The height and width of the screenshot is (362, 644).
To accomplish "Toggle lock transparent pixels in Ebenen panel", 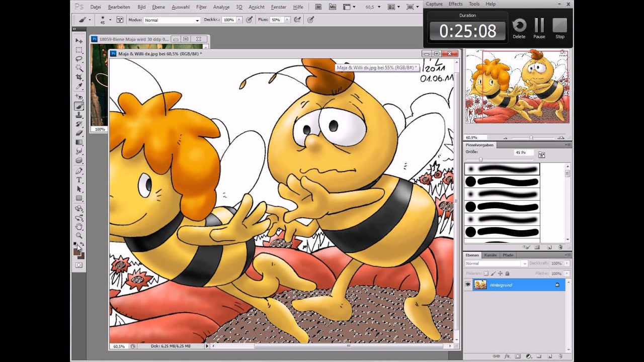I will (x=486, y=274).
